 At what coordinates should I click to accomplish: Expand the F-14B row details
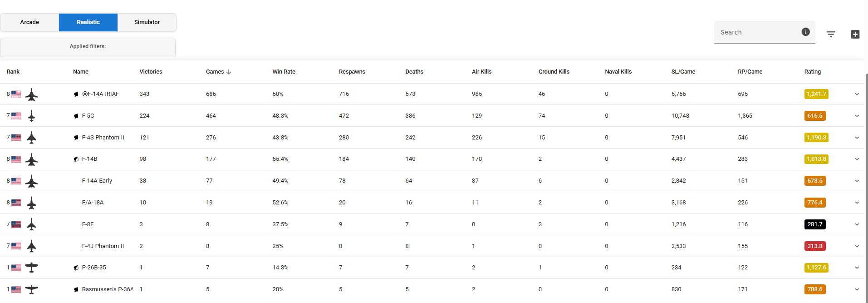click(x=857, y=159)
